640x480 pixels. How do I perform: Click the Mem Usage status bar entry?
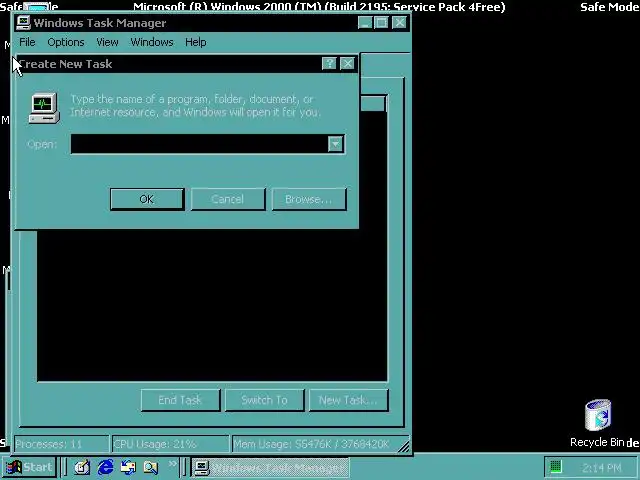pyautogui.click(x=314, y=444)
